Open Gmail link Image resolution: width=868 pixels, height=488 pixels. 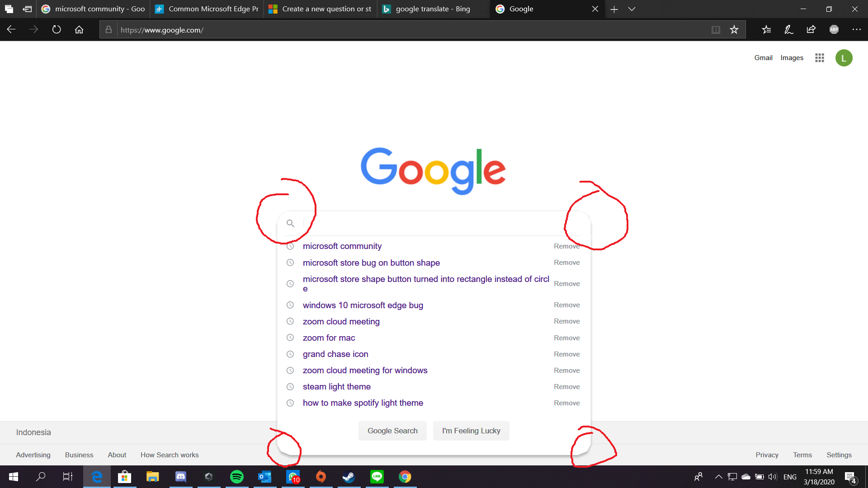pos(763,58)
